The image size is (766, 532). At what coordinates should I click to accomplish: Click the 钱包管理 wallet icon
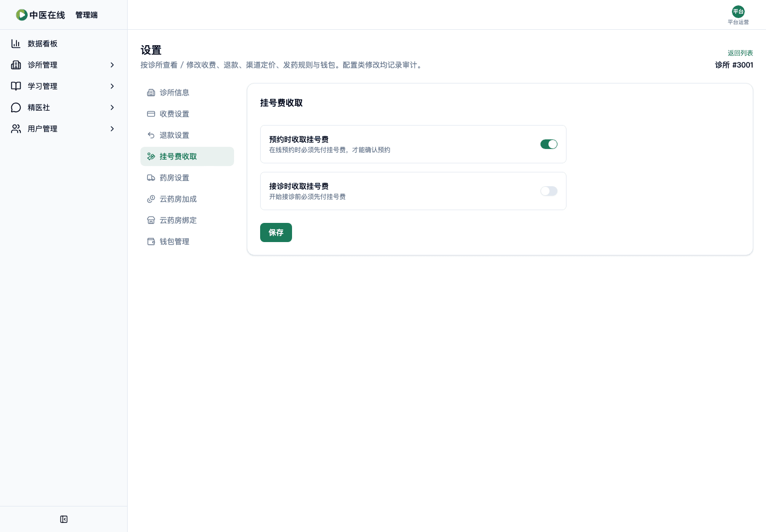[x=151, y=242]
